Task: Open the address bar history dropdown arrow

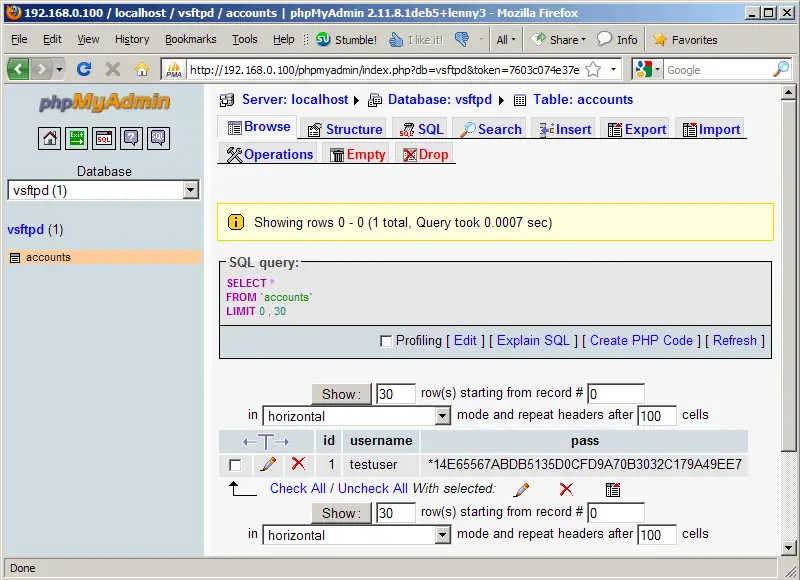Action: tap(613, 69)
